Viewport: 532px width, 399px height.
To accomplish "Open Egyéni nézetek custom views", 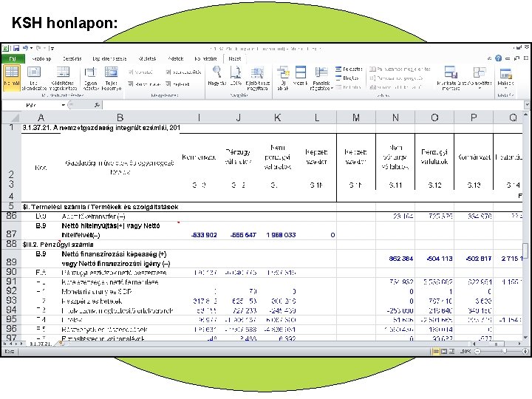I will click(x=90, y=78).
